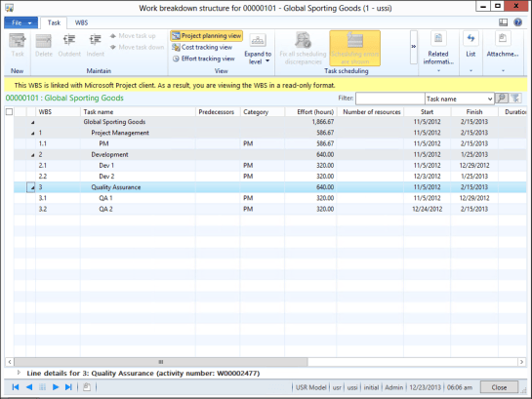Open Related information menu
The height and width of the screenshot is (399, 532).
[x=438, y=52]
